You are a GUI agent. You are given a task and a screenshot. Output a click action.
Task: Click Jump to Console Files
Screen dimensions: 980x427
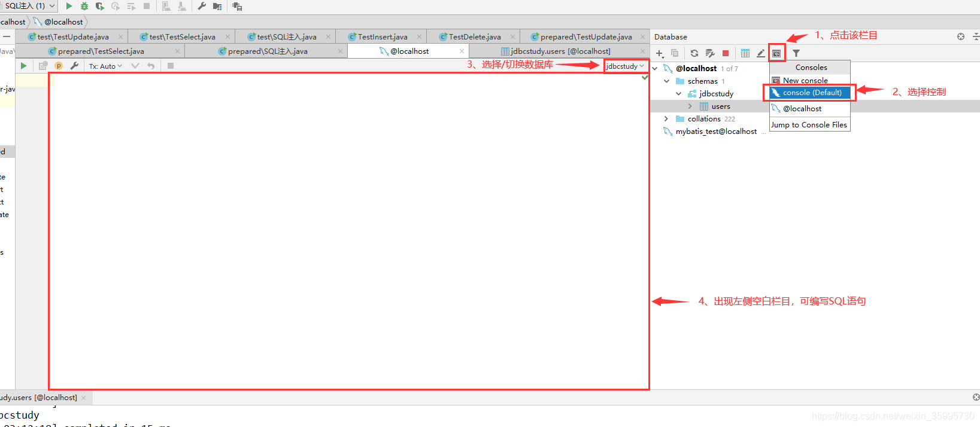click(x=809, y=124)
